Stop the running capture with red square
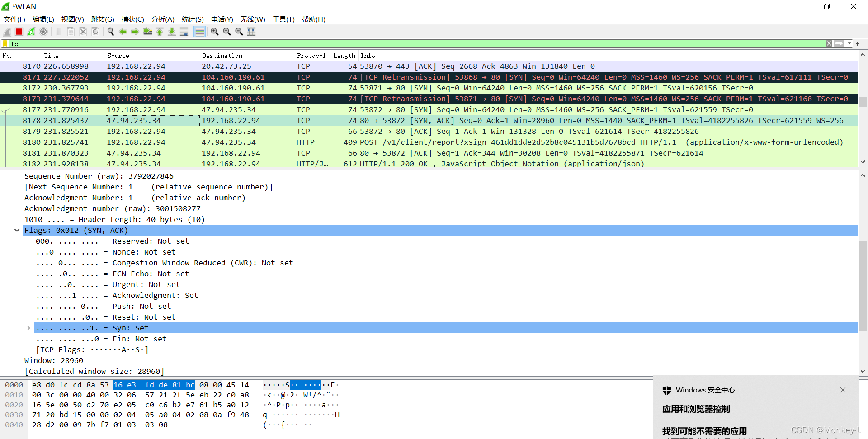868x439 pixels. pos(19,32)
